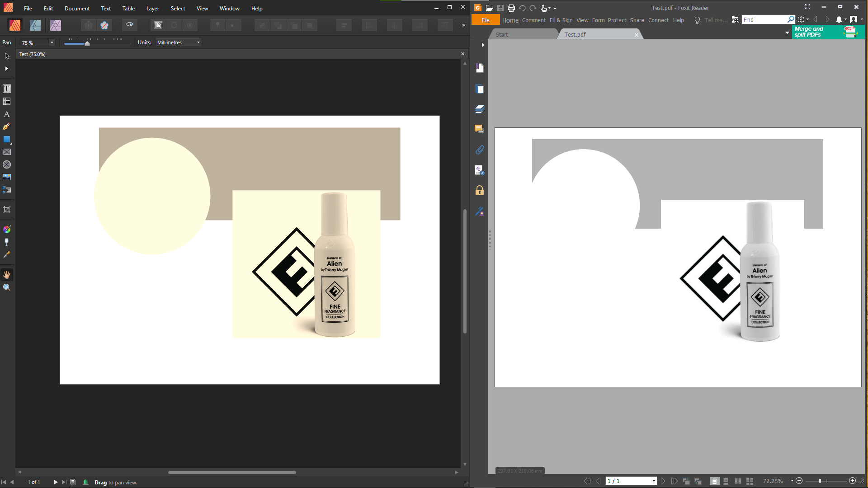
Task: Toggle Foxit full screen mode icon
Action: [807, 7]
